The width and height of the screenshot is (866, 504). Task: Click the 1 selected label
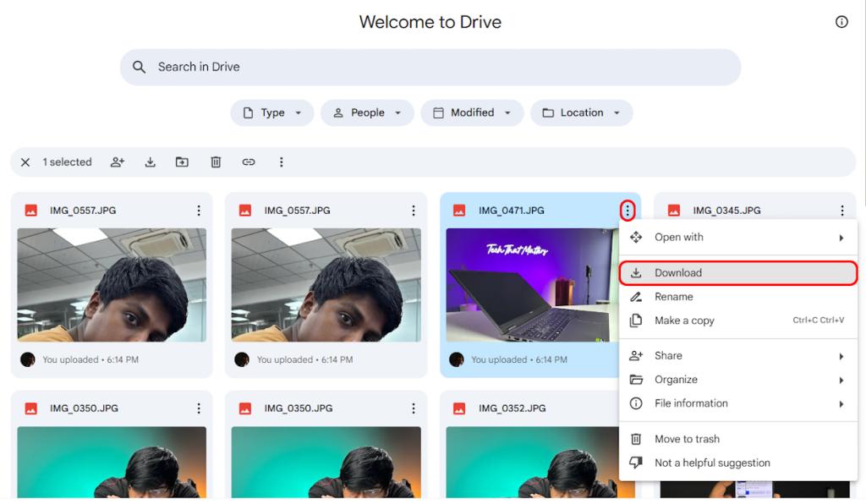coord(67,162)
